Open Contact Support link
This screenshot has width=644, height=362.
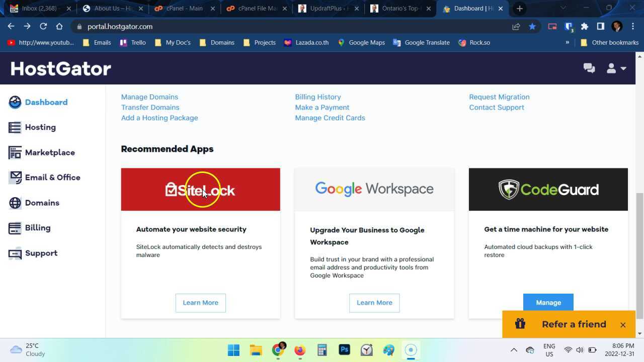(x=497, y=108)
